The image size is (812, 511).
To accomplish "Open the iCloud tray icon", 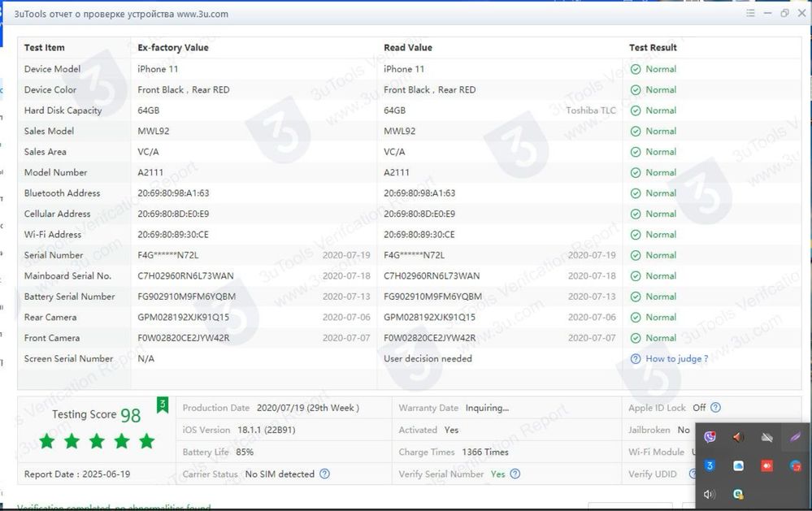I will tap(739, 466).
